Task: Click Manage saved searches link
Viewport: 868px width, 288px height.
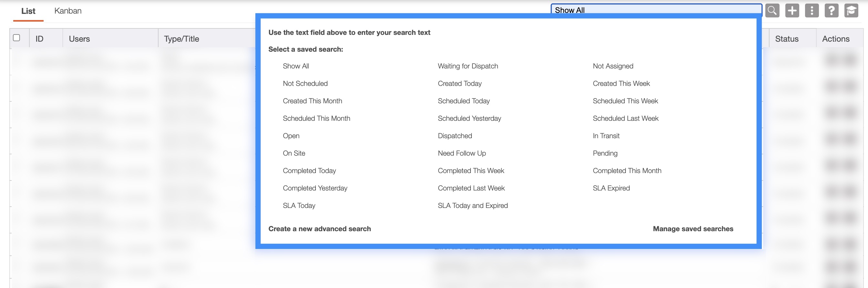Action: 693,229
